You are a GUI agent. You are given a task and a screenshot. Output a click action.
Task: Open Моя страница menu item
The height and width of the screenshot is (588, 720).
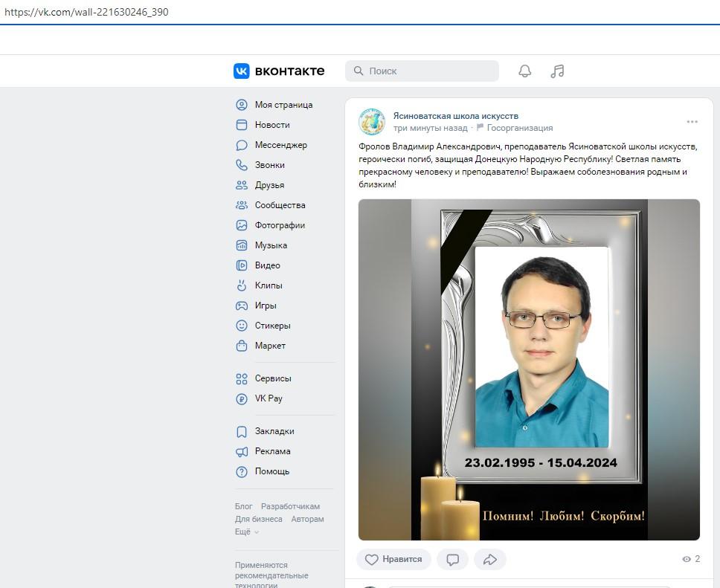[x=284, y=105]
